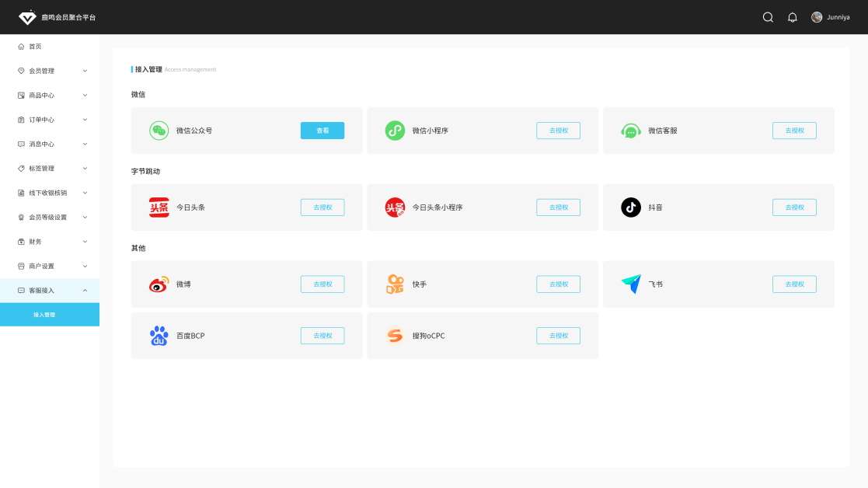868x488 pixels.
Task: Click the 抖音 TikTok logo
Action: point(630,207)
